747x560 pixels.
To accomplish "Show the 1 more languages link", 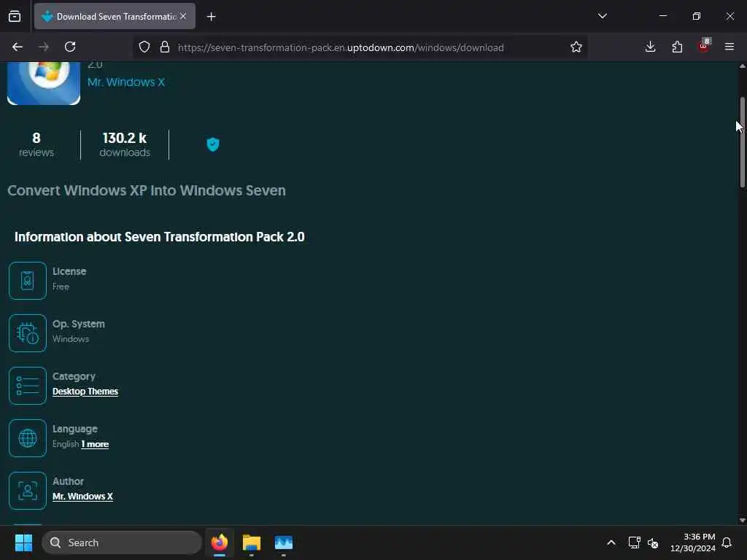I will (x=95, y=444).
